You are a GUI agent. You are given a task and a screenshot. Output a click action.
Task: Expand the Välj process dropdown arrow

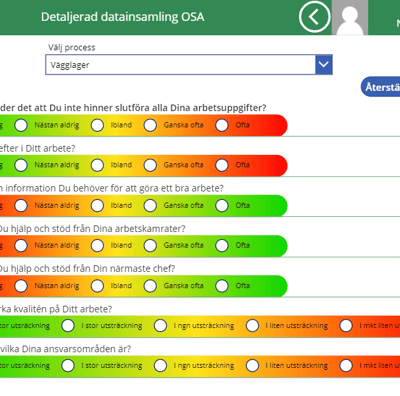click(324, 65)
